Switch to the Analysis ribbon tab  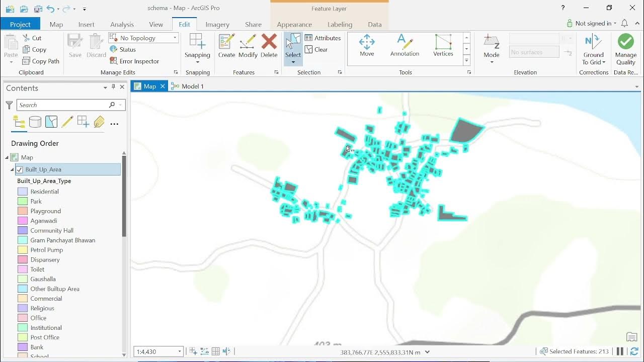tap(122, 24)
